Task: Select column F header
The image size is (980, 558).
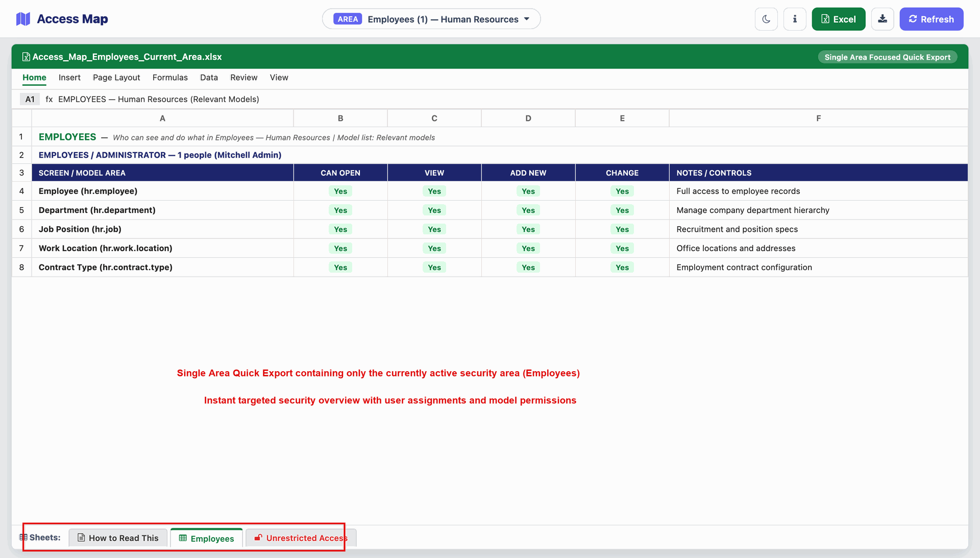Action: coord(819,118)
